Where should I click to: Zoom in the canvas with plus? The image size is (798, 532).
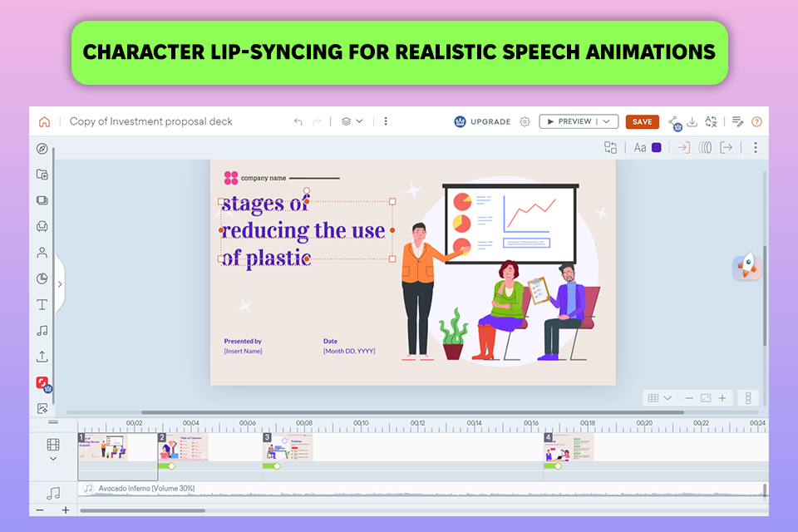722,398
